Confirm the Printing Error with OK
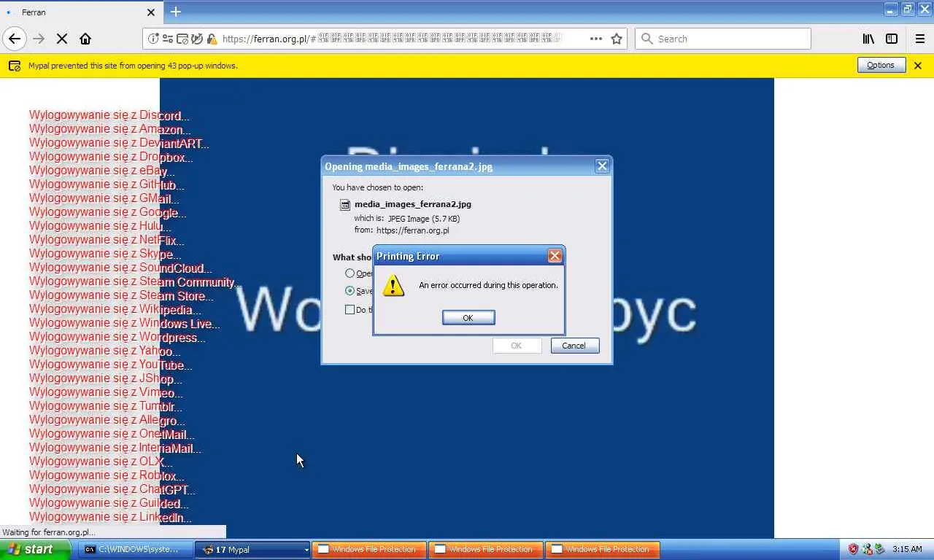Screen dimensions: 934x560 [x=468, y=317]
